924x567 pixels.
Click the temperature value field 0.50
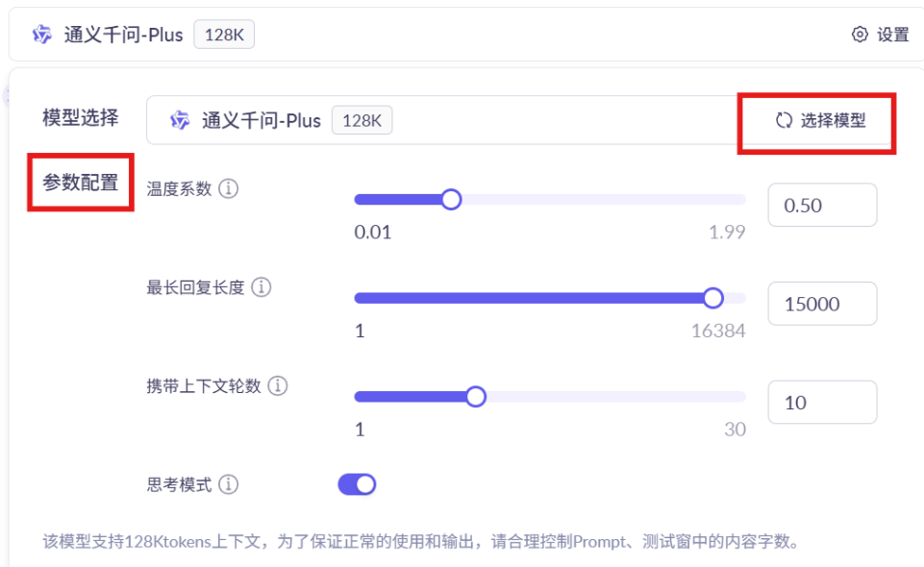[x=822, y=205]
